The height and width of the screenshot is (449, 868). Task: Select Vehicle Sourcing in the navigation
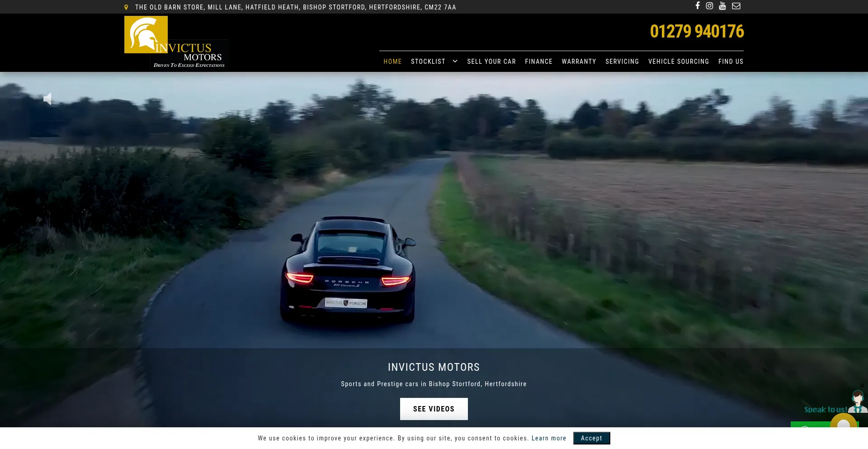[x=678, y=61]
